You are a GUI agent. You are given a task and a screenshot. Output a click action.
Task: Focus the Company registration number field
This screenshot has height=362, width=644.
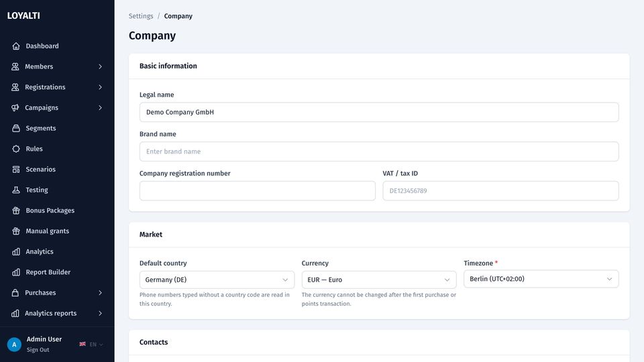tap(258, 191)
